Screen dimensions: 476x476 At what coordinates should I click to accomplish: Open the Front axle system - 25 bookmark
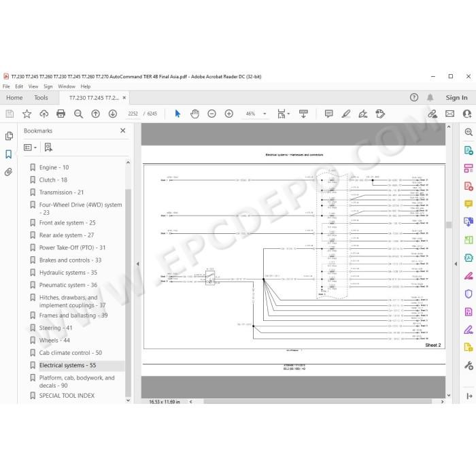point(67,223)
